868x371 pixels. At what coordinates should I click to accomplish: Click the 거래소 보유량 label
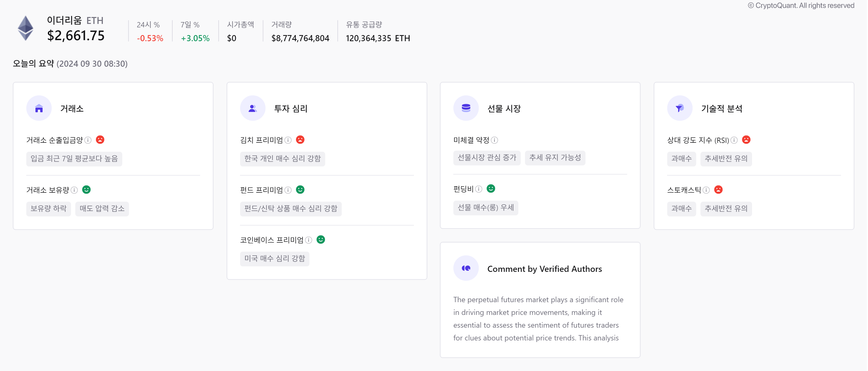[x=48, y=190]
